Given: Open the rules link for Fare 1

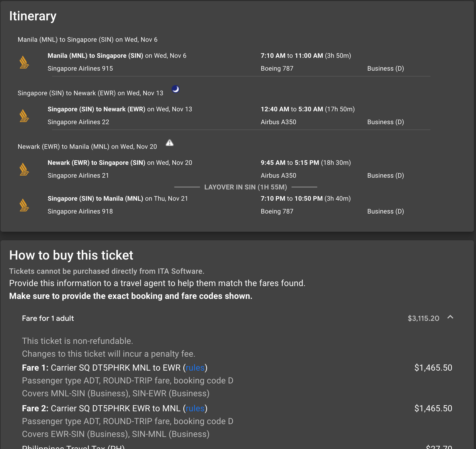Looking at the screenshot, I should click(195, 368).
